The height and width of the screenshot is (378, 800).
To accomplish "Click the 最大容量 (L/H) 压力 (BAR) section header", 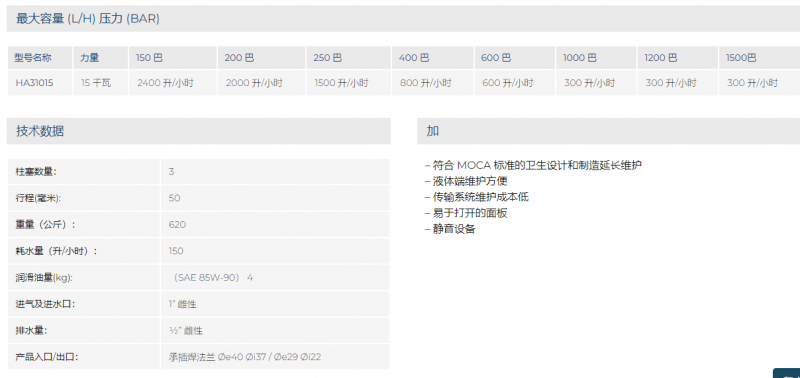I will (403, 19).
